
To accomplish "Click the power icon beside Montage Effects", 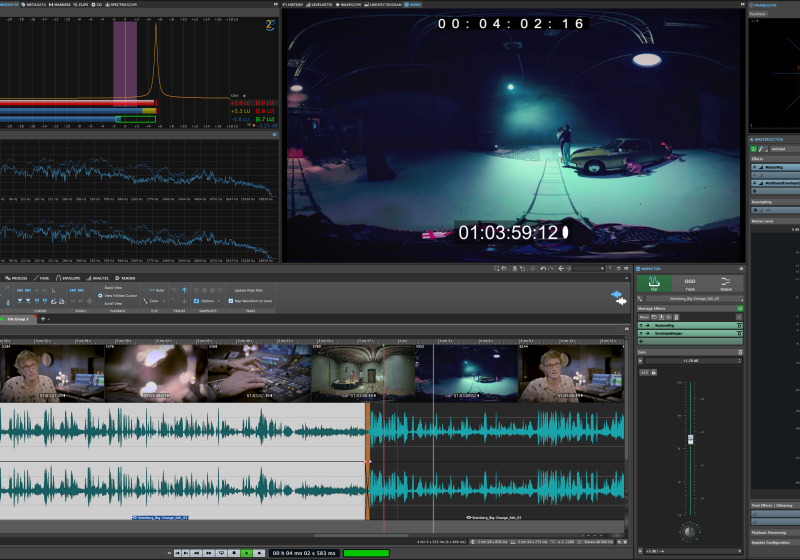I will [x=740, y=308].
